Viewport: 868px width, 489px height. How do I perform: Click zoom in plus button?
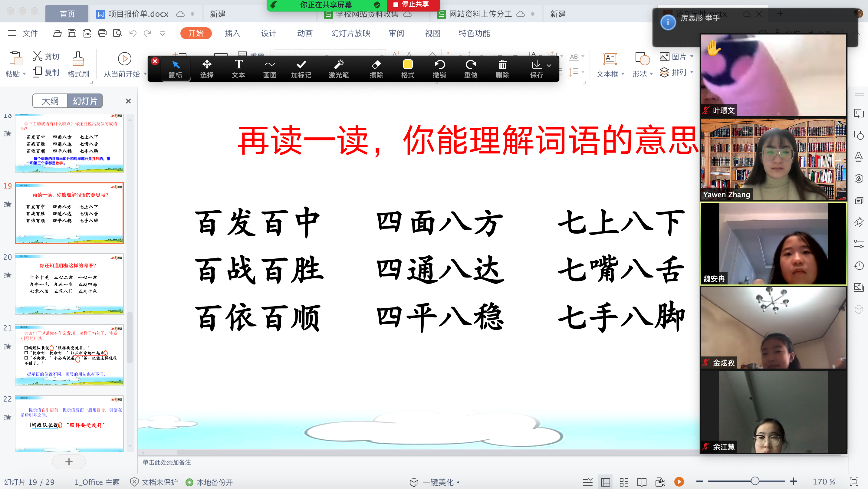794,481
